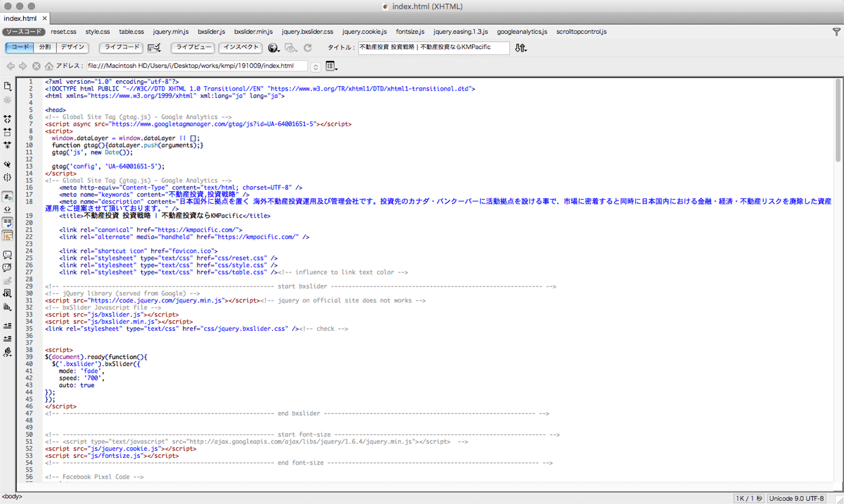Click the Indent Code icon

[x=7, y=326]
